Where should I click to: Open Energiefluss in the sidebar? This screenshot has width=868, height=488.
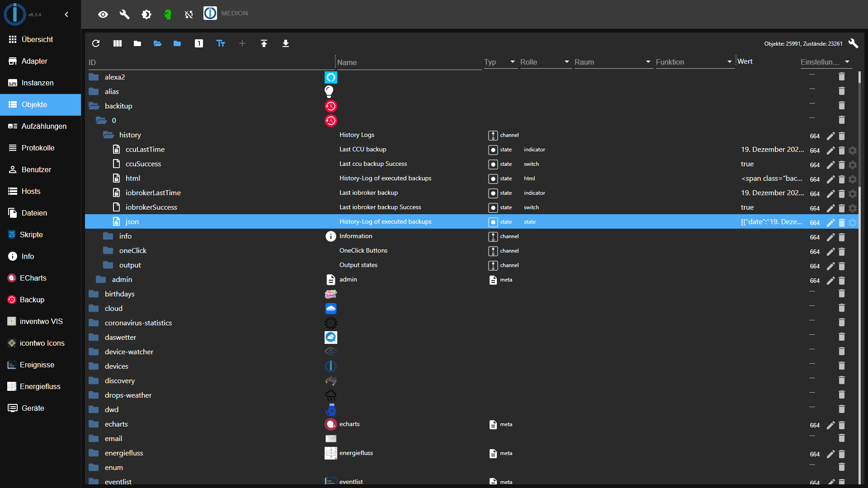coord(40,386)
